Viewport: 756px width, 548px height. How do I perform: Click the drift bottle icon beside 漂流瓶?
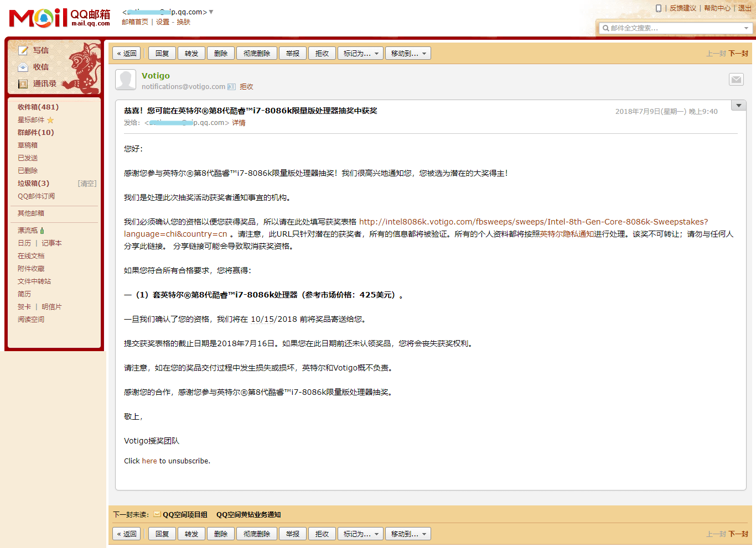click(x=42, y=231)
